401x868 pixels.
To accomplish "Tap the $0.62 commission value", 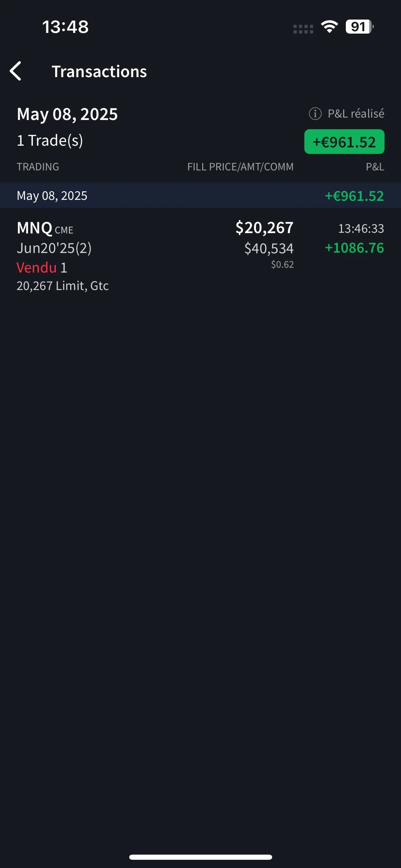I will tap(282, 265).
